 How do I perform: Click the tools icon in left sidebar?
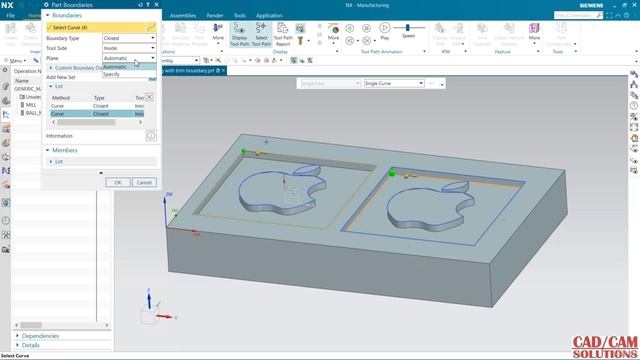point(6,235)
